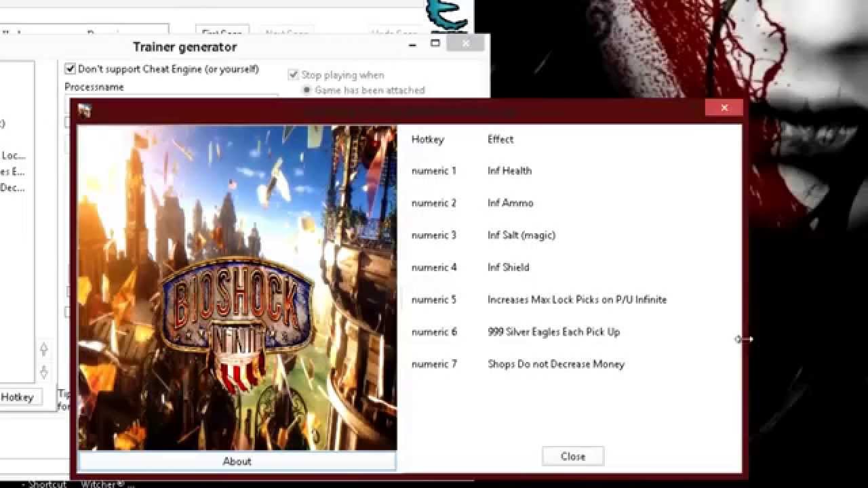868x488 pixels.
Task: Select the Loc... entry in the left list
Action: (x=13, y=155)
